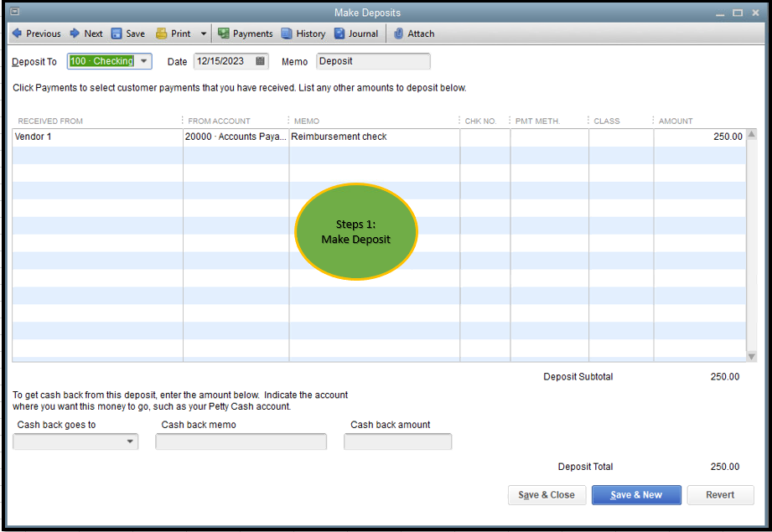Click the MEMO column header
The image size is (772, 532).
click(x=307, y=121)
